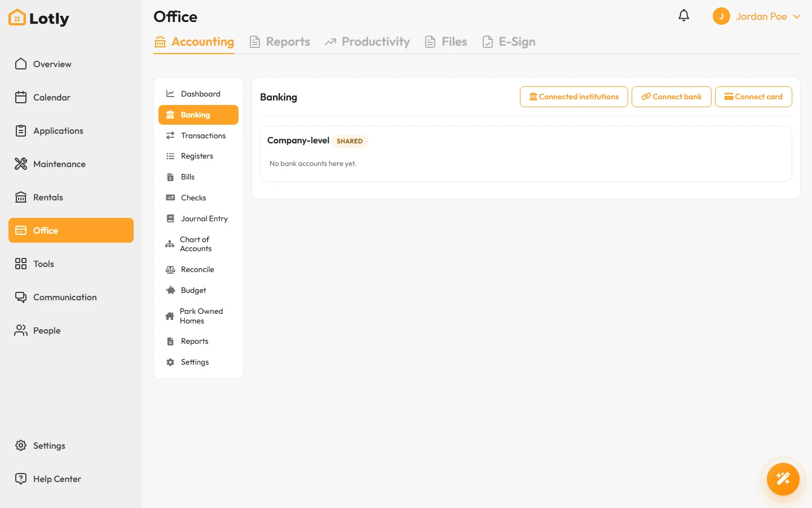
Task: Open Bills in the accounting menu
Action: 198,177
